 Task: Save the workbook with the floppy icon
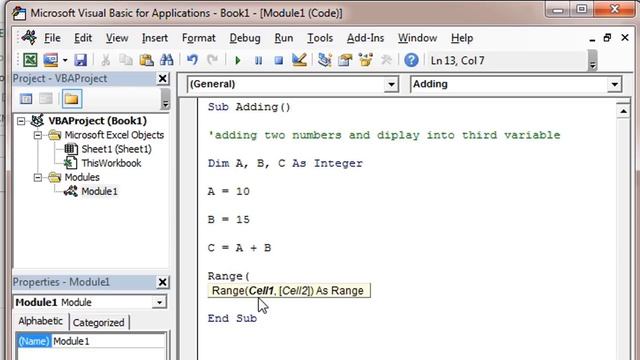(80, 60)
